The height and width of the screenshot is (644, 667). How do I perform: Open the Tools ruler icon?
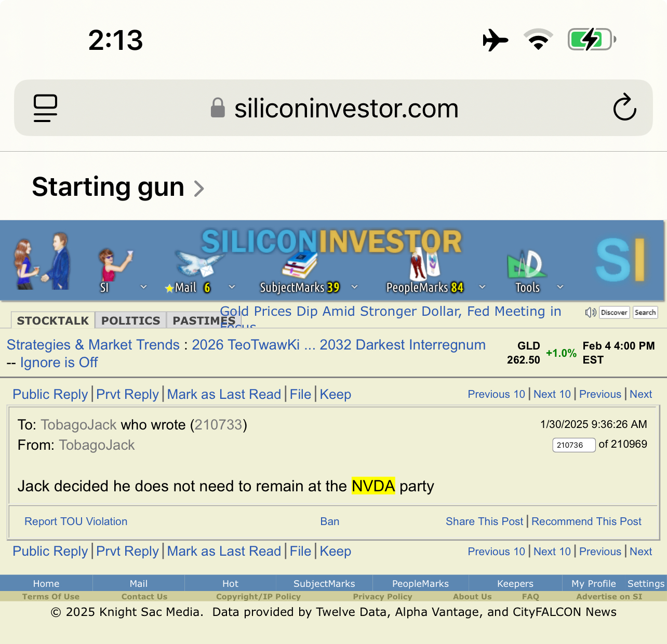(x=526, y=264)
